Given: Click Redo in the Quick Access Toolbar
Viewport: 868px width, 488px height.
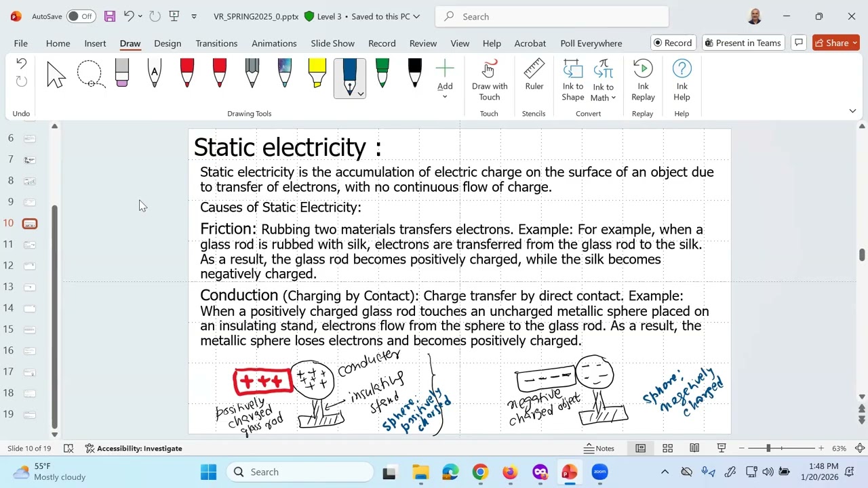Looking at the screenshot, I should [x=155, y=16].
